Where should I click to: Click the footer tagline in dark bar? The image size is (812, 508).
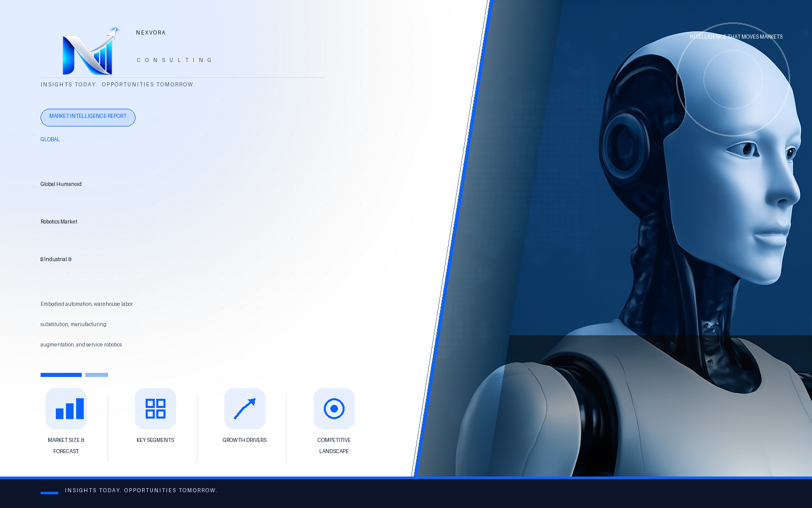tap(141, 490)
